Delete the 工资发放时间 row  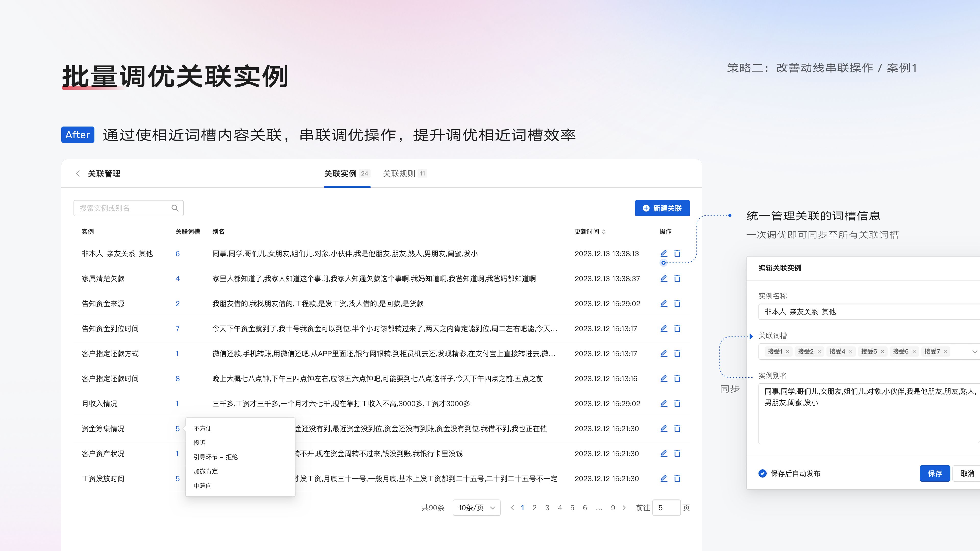pos(677,478)
